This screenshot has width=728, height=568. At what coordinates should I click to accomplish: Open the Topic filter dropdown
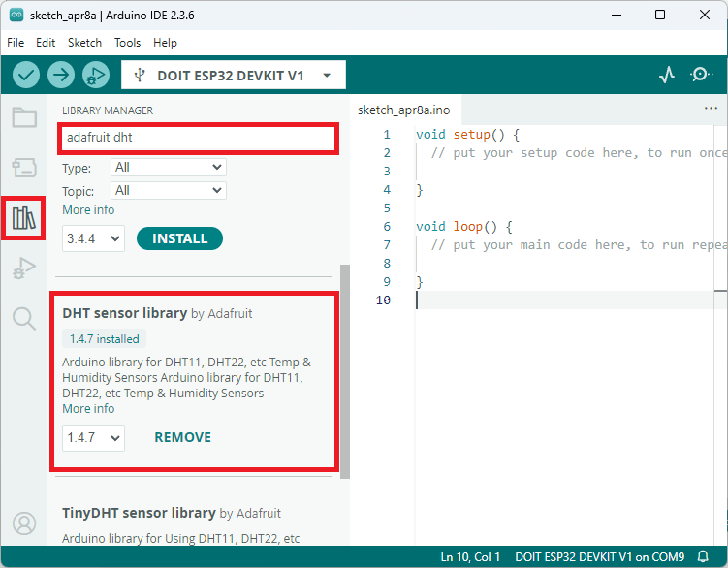[x=168, y=190]
